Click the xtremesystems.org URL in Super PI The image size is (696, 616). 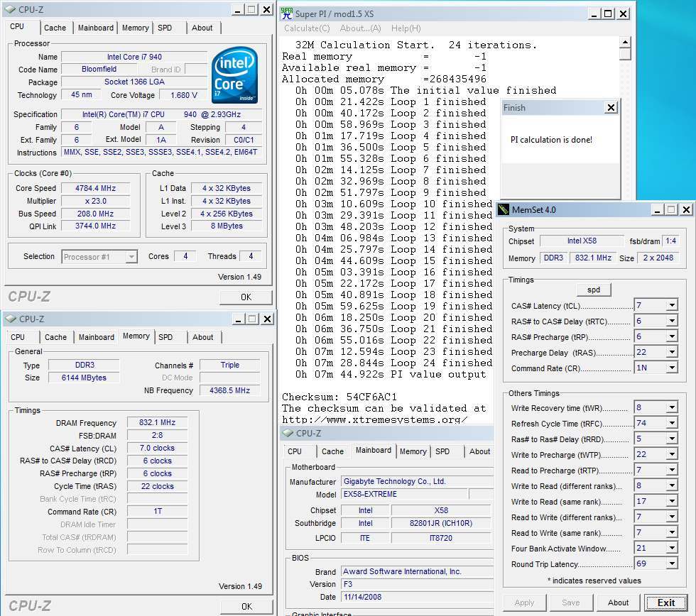[x=374, y=419]
